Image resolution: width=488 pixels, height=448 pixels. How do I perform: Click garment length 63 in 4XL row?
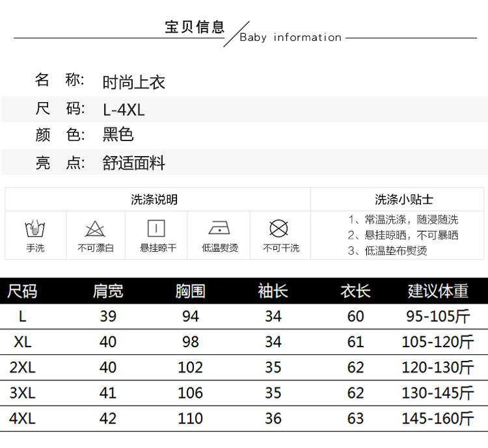(356, 419)
